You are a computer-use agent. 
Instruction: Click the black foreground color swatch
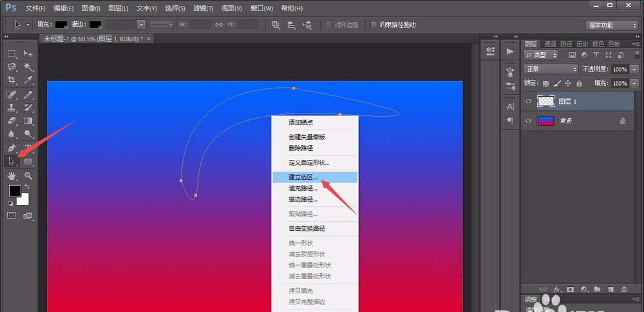tap(14, 191)
